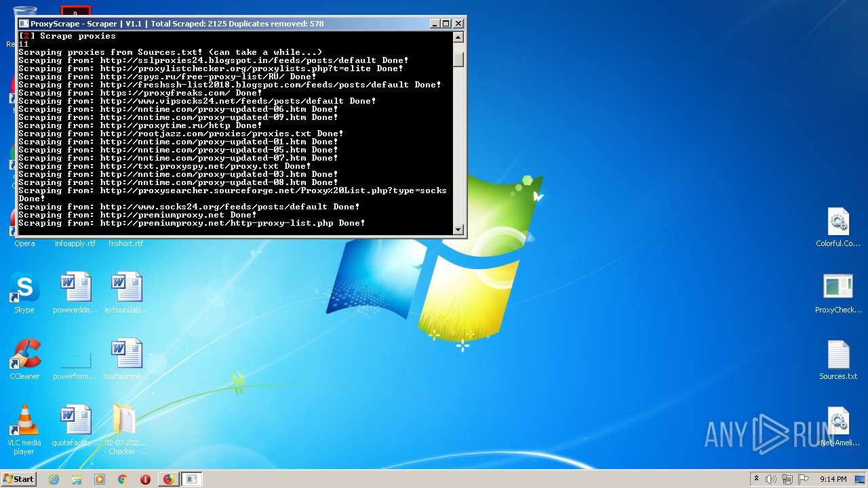Select ProxyScrape console taskbar button
Screen dimensions: 868x488
(x=192, y=479)
